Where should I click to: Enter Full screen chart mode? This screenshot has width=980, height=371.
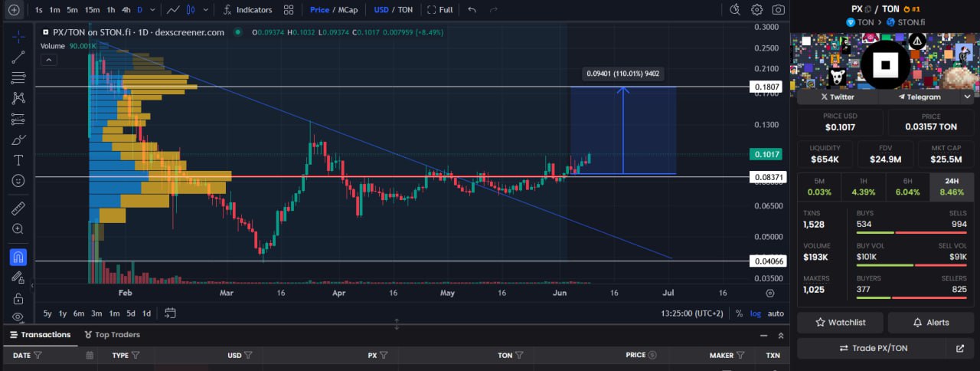[440, 10]
